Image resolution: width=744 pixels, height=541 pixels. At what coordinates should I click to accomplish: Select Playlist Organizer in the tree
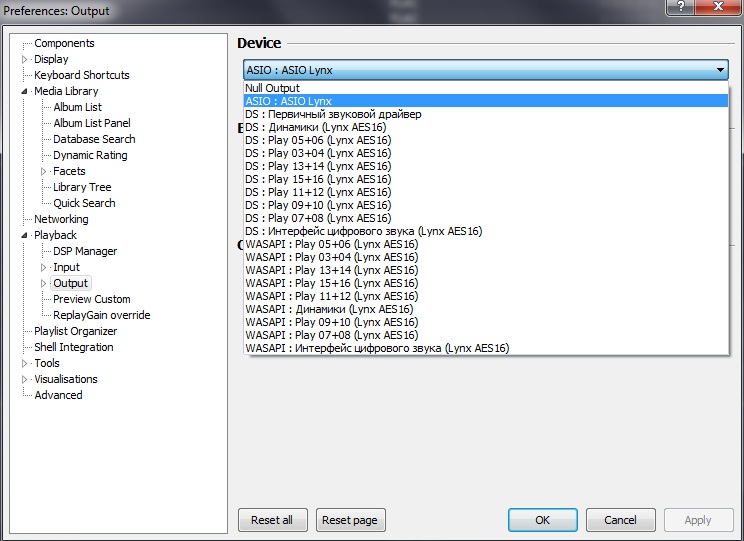75,331
